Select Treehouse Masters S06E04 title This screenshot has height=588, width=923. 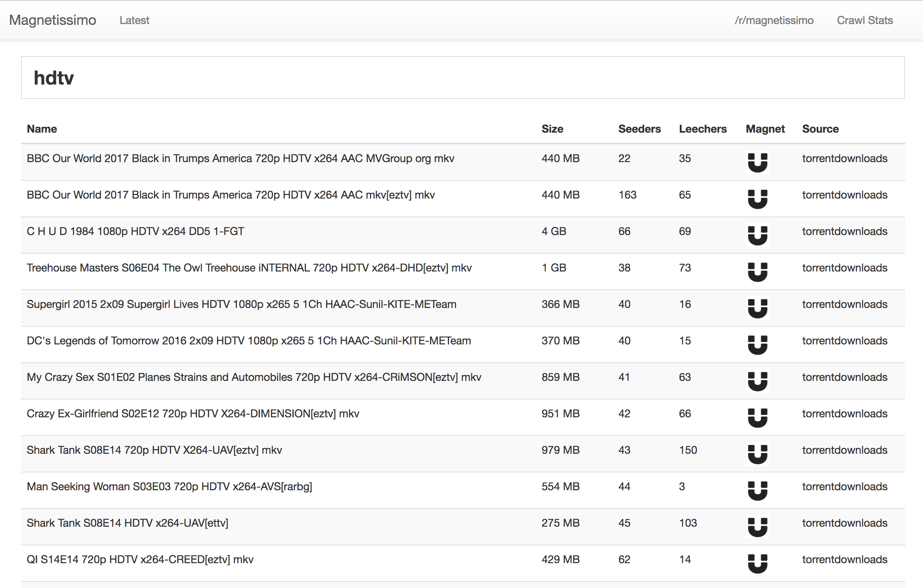click(x=249, y=268)
